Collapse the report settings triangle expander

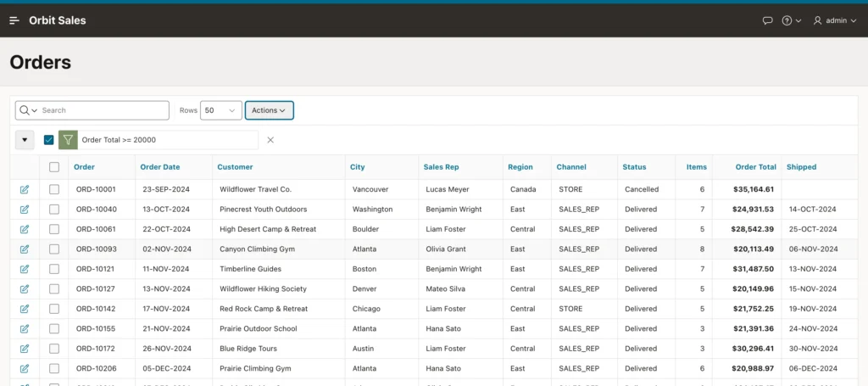(x=25, y=140)
